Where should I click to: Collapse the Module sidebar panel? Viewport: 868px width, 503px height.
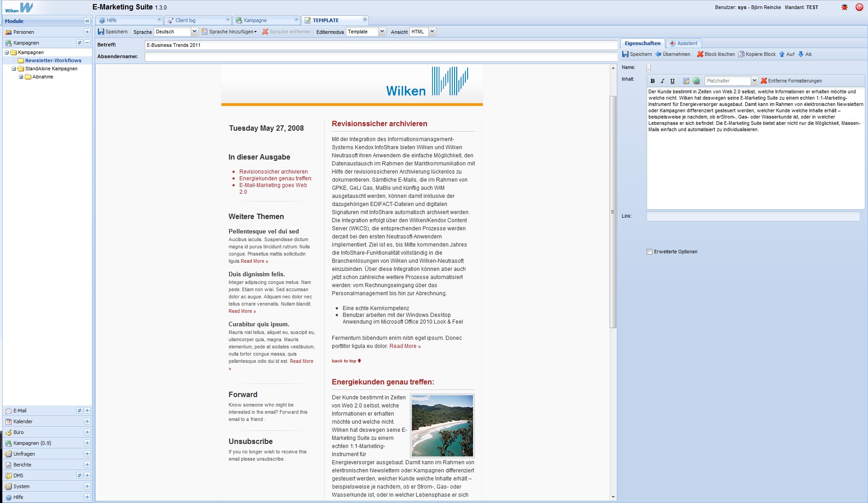(87, 21)
